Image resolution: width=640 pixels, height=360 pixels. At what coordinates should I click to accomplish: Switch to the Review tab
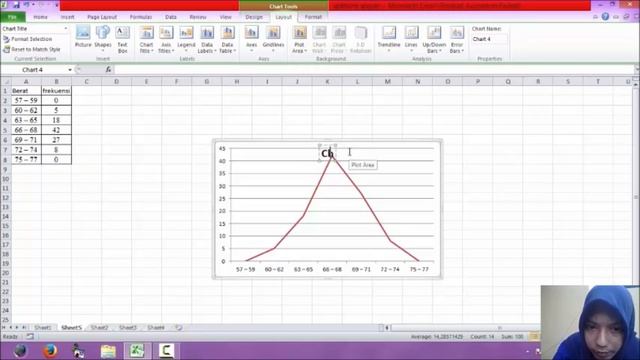tap(198, 17)
